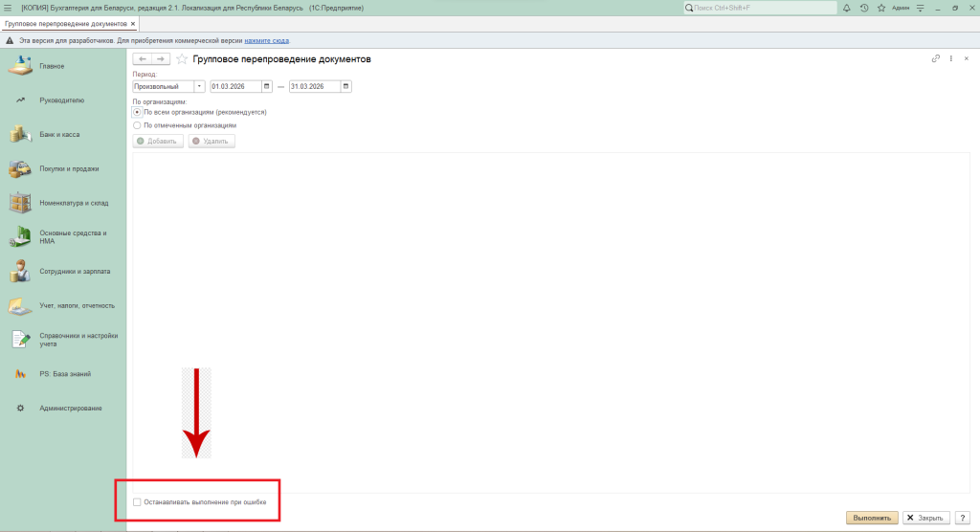
Task: Go to Администрирование section
Action: click(x=70, y=409)
